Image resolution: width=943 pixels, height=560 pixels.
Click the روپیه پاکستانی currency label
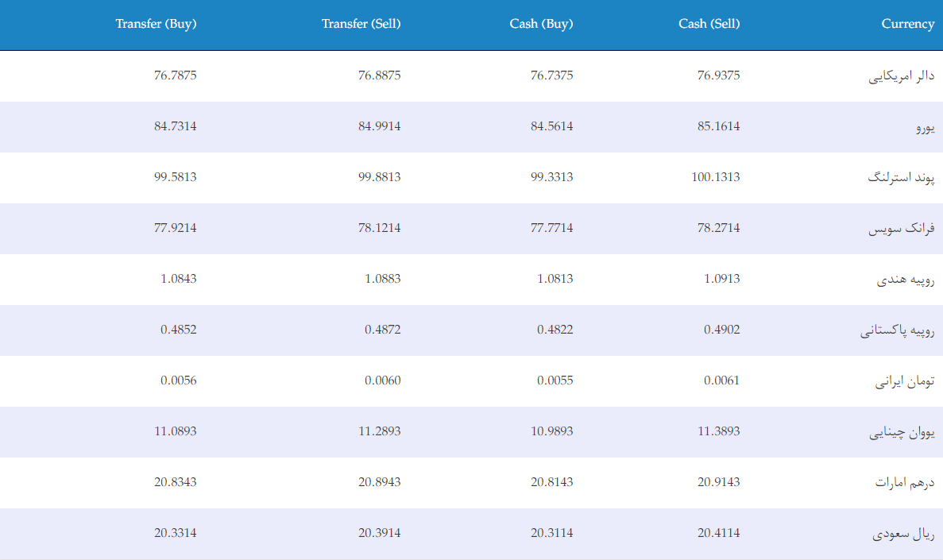[x=897, y=330]
